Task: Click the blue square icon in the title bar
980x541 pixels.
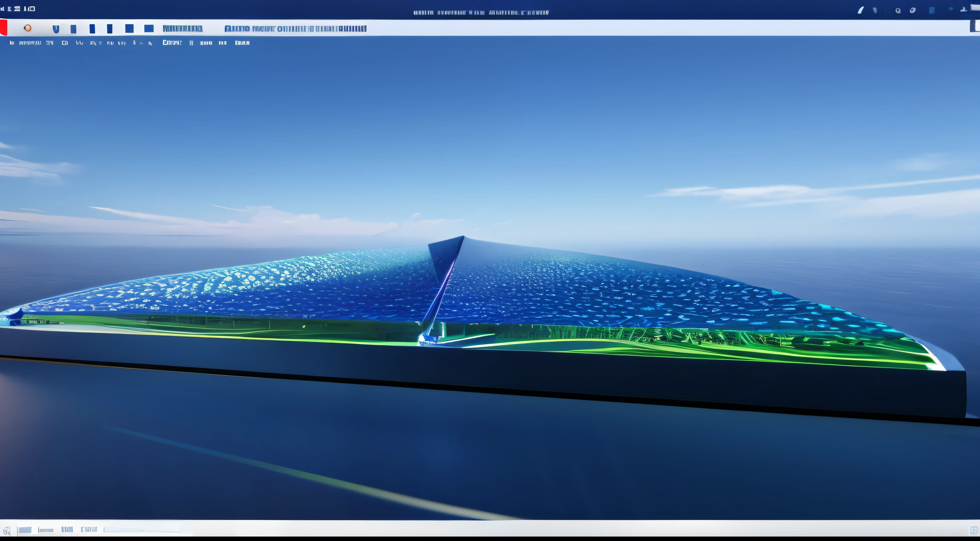Action: click(x=932, y=10)
